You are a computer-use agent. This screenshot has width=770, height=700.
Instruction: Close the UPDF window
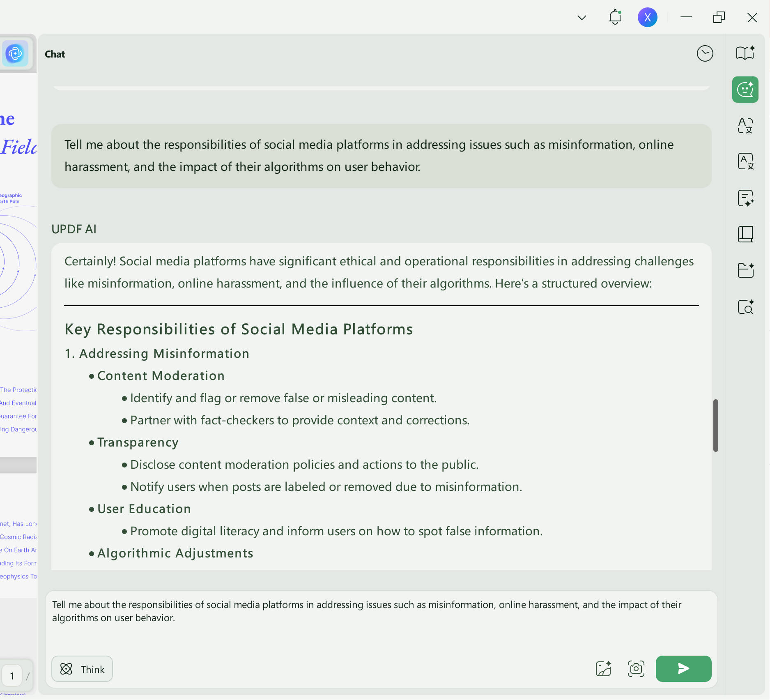752,17
